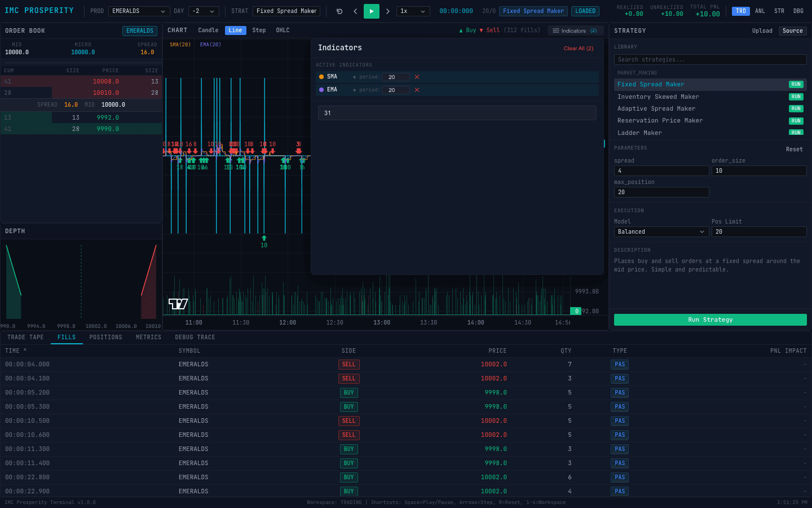Viewport: 812px width, 508px height.
Task: Open the playback speed 1x dropdown
Action: 413,11
